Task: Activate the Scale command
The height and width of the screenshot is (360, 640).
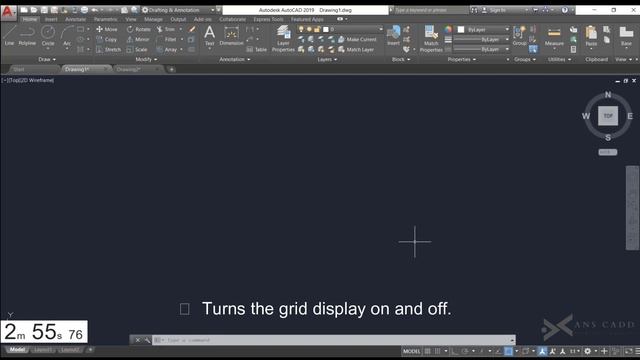Action: [x=137, y=50]
